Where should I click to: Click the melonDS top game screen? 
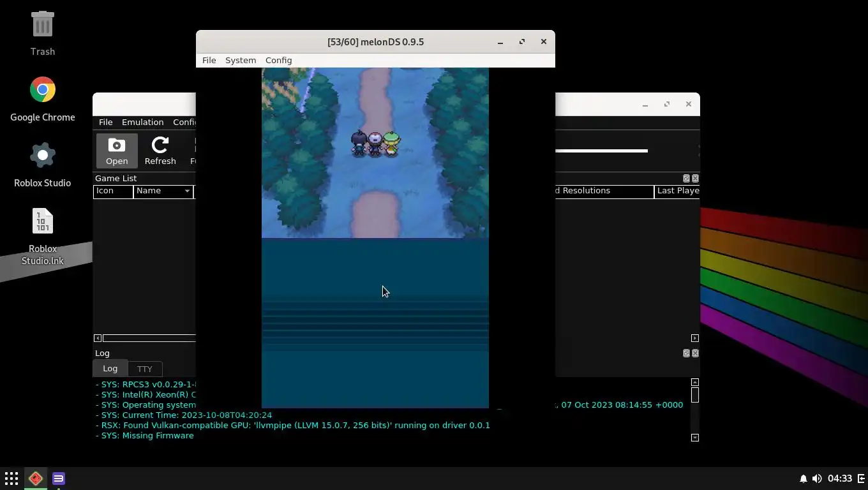pyautogui.click(x=375, y=152)
